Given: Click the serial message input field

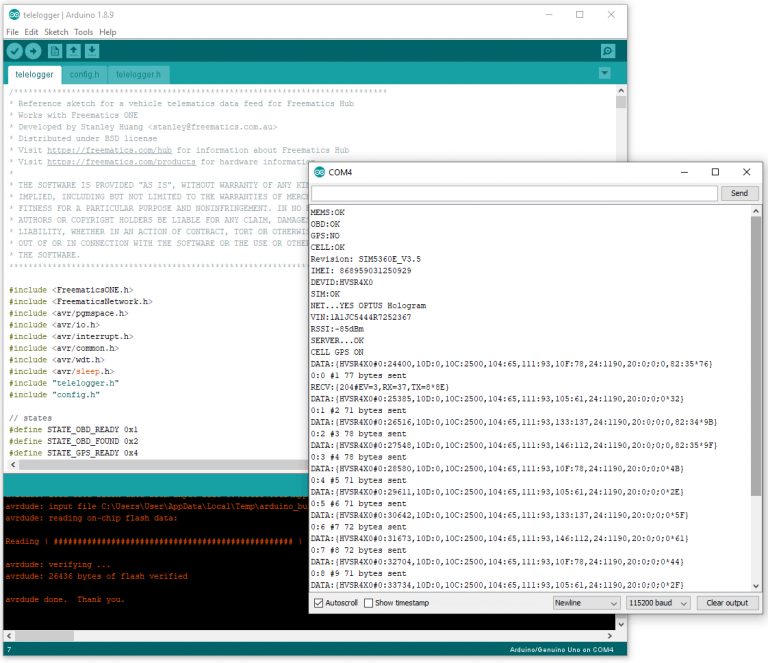Looking at the screenshot, I should coord(514,193).
